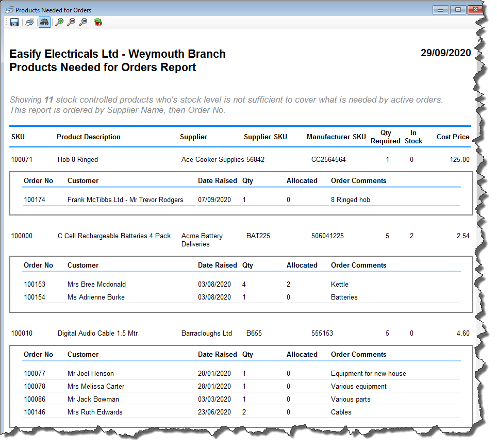
Task: Click the Save report floppy disk icon
Action: (14, 22)
